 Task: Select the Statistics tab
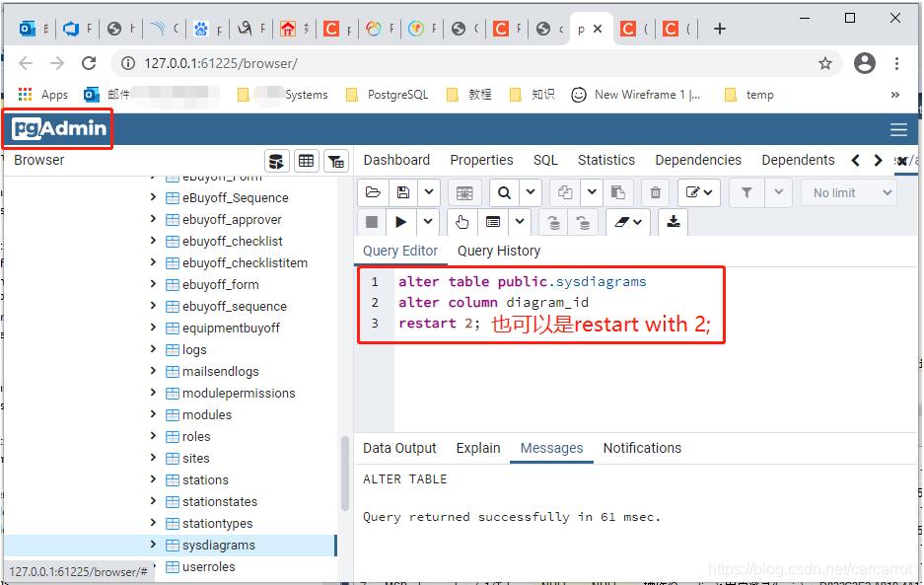click(605, 160)
